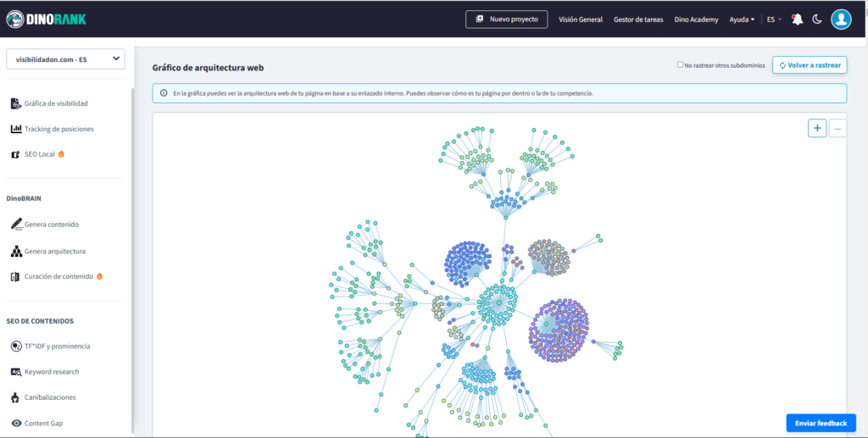Image resolution: width=868 pixels, height=438 pixels.
Task: Open notifications bell icon
Action: 797,19
